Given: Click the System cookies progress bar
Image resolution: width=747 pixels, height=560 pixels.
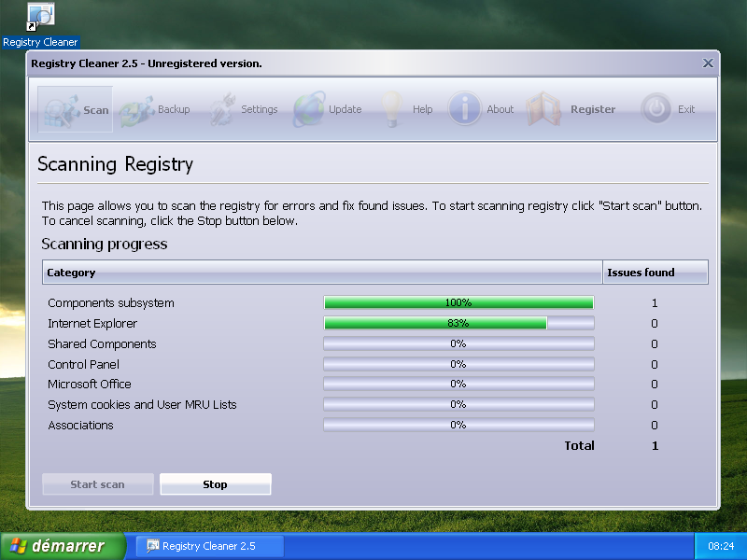Looking at the screenshot, I should click(x=458, y=404).
